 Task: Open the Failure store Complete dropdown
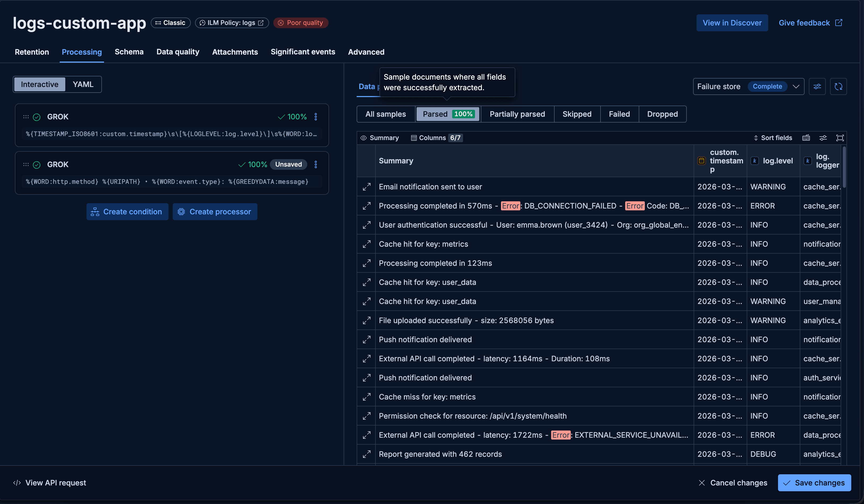coord(796,86)
